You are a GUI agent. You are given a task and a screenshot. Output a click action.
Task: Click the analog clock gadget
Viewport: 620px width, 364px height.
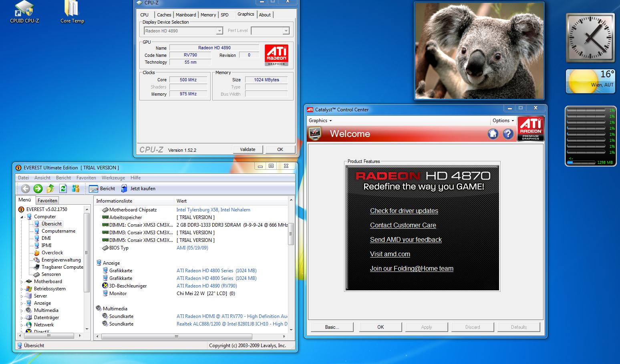590,38
